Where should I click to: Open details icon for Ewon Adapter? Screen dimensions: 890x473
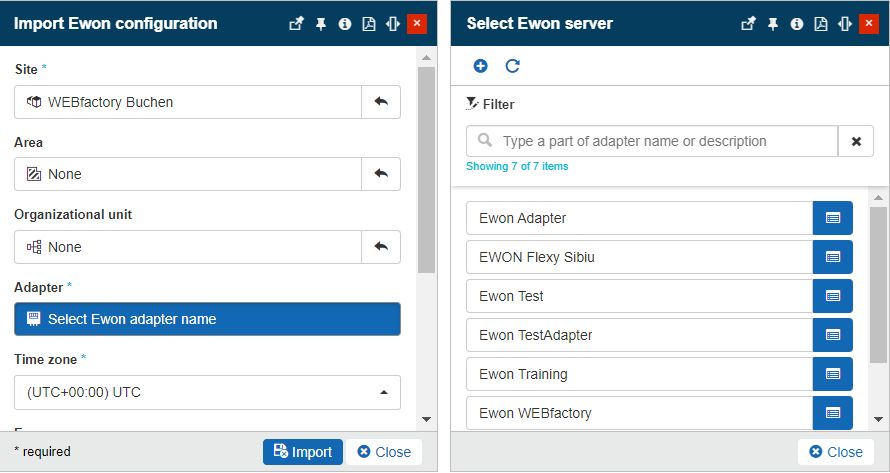(833, 218)
